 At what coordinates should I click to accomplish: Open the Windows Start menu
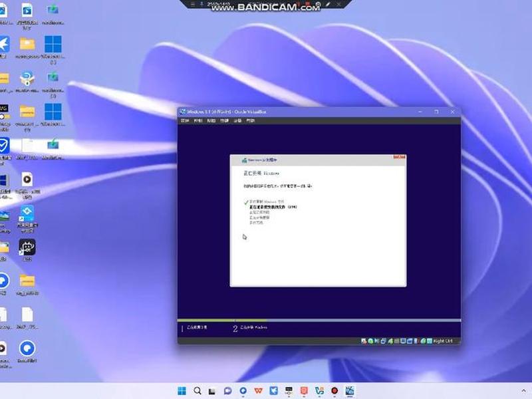[x=182, y=391]
